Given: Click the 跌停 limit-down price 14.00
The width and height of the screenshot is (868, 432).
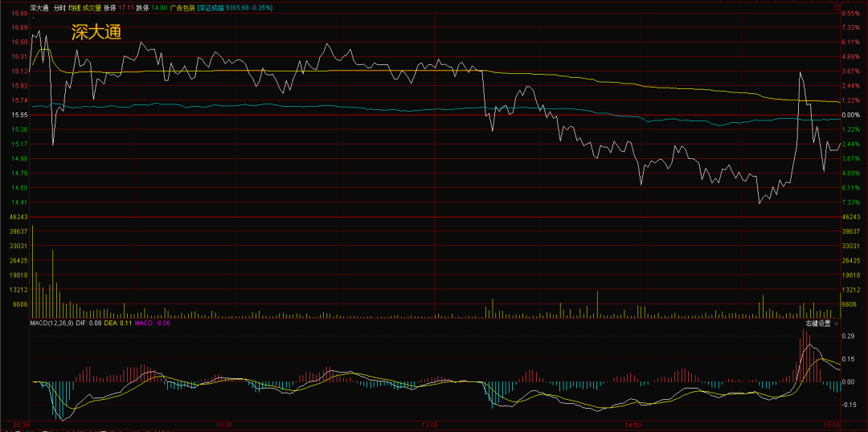Looking at the screenshot, I should [159, 8].
